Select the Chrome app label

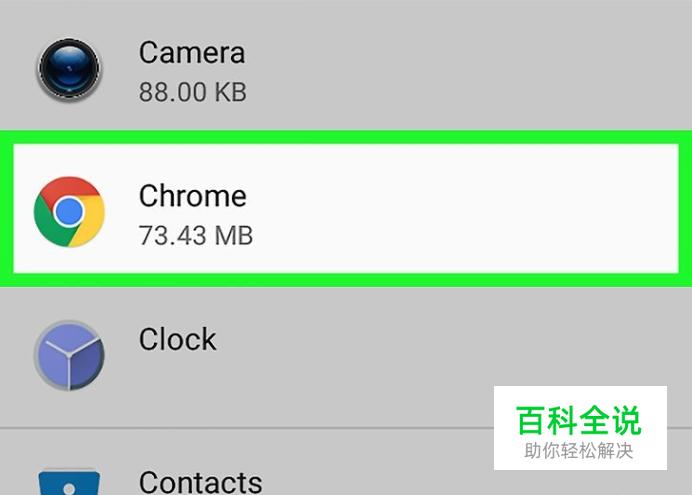pyautogui.click(x=192, y=196)
